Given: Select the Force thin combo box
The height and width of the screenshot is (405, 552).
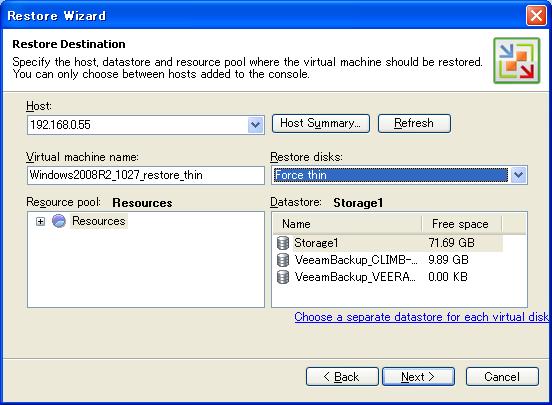Looking at the screenshot, I should pyautogui.click(x=399, y=175).
